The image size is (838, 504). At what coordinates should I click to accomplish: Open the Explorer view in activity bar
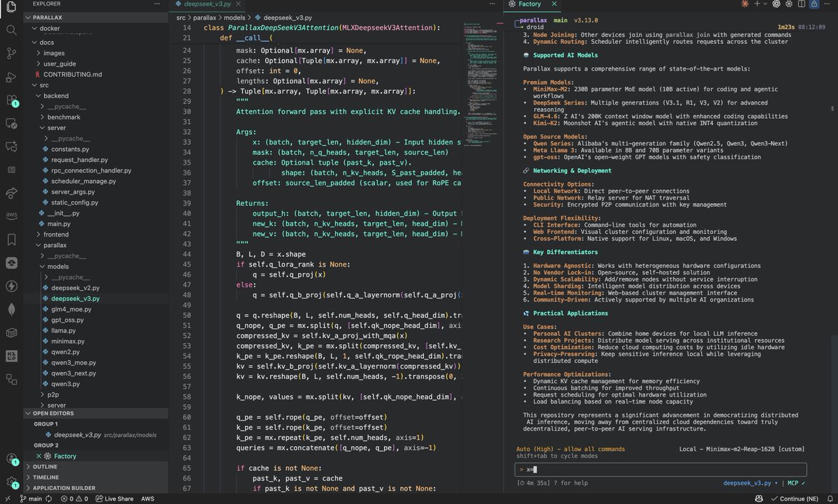coord(11,7)
